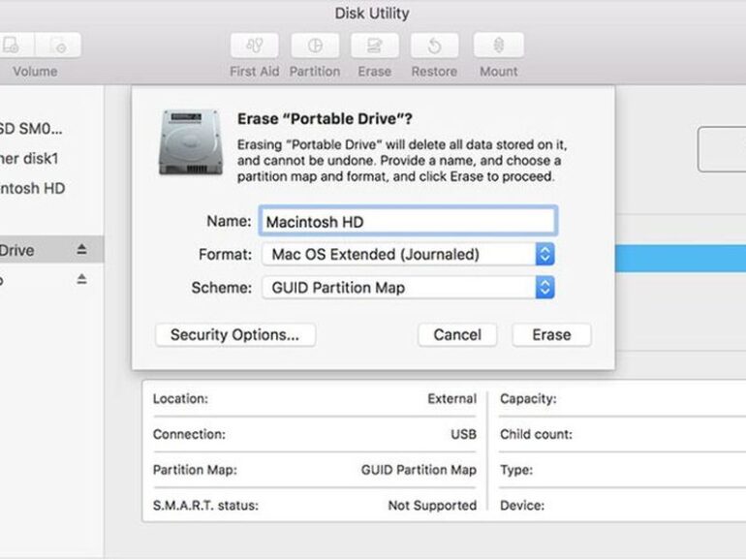This screenshot has height=560, width=746.
Task: Select the disk1 container in sidebar
Action: click(x=33, y=158)
